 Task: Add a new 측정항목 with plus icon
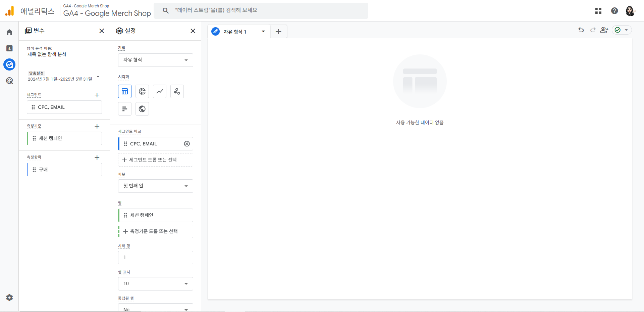tap(97, 158)
